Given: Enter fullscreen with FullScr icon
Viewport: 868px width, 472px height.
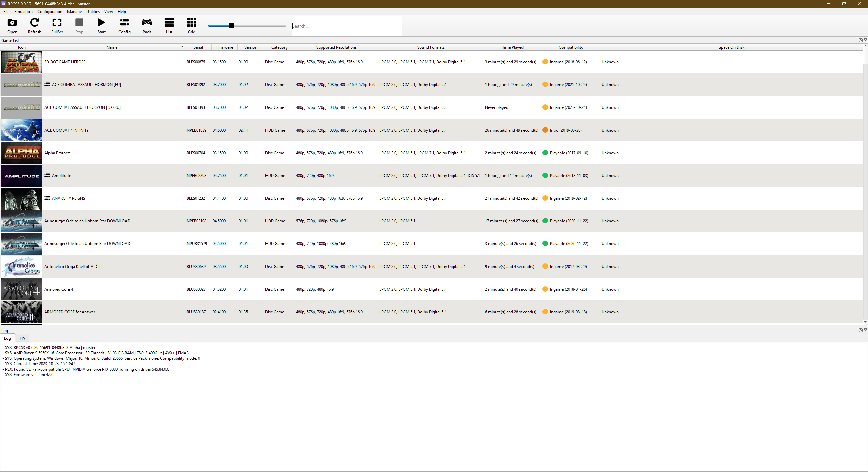Looking at the screenshot, I should pos(57,26).
